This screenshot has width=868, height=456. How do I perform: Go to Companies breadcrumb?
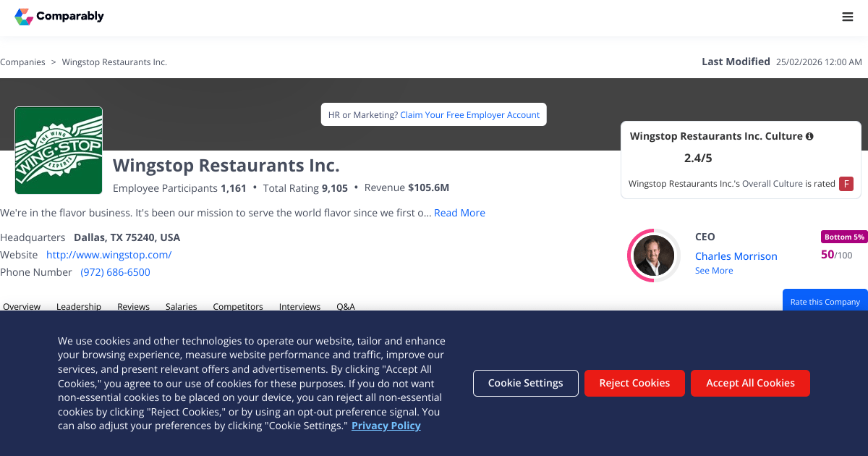[x=22, y=62]
